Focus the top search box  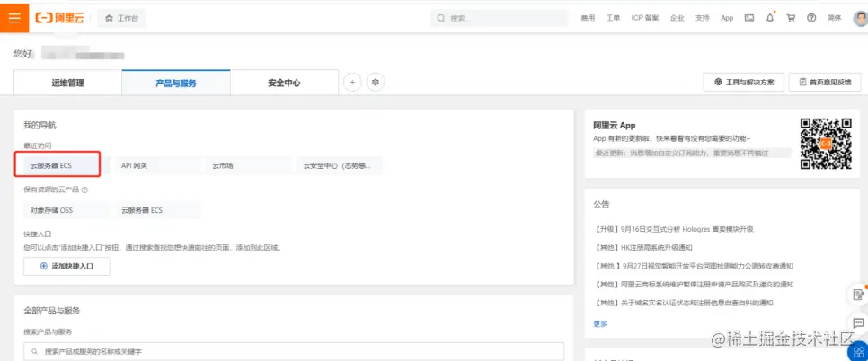pyautogui.click(x=500, y=18)
